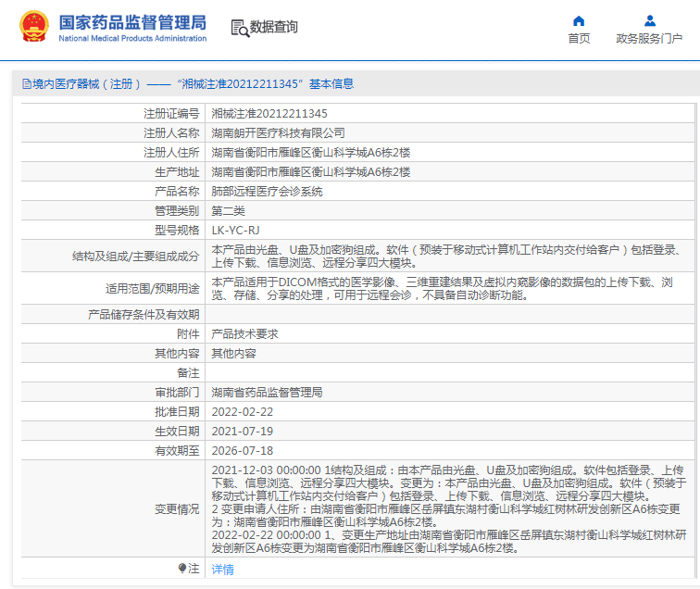This screenshot has height=589, width=700.
Task: Click the national emblem logo
Action: click(x=34, y=26)
